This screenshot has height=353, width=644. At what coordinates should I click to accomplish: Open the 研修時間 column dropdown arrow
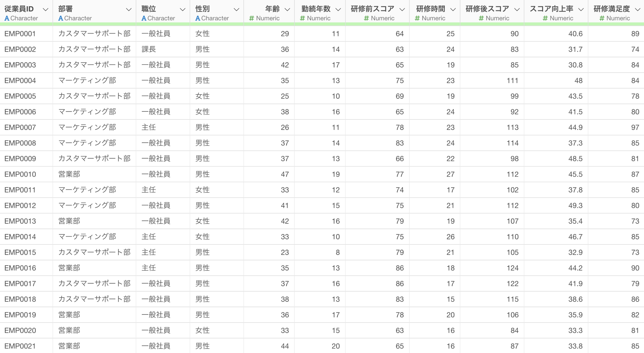click(x=453, y=10)
